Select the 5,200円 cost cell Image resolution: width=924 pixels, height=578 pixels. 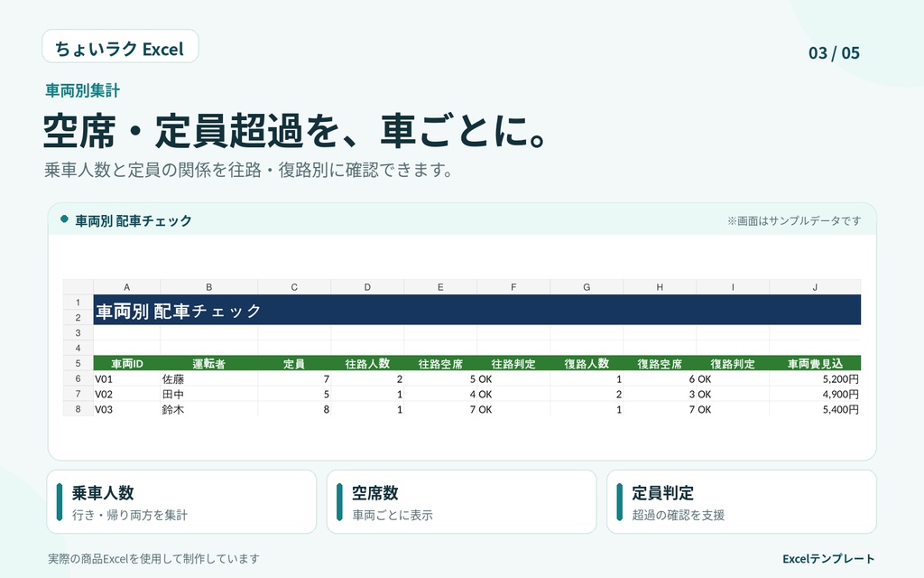[x=815, y=378]
